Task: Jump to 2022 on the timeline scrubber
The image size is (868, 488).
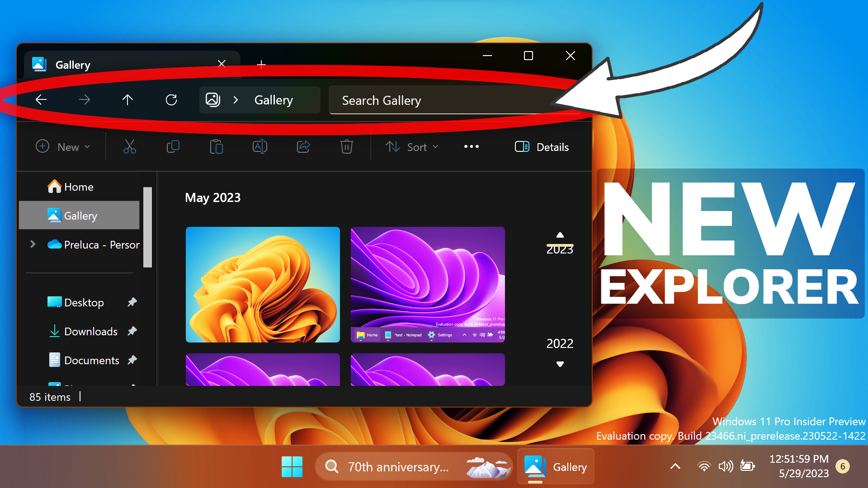Action: [x=560, y=343]
